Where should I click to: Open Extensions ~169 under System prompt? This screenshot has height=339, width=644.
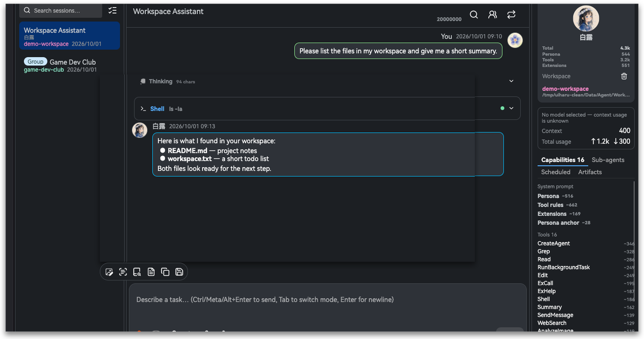coord(559,214)
